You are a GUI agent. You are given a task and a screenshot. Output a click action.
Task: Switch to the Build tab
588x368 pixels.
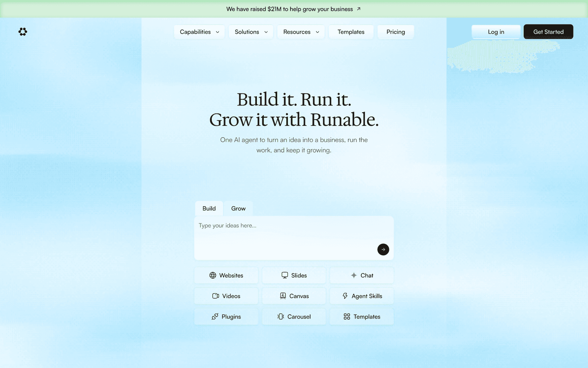pos(209,209)
